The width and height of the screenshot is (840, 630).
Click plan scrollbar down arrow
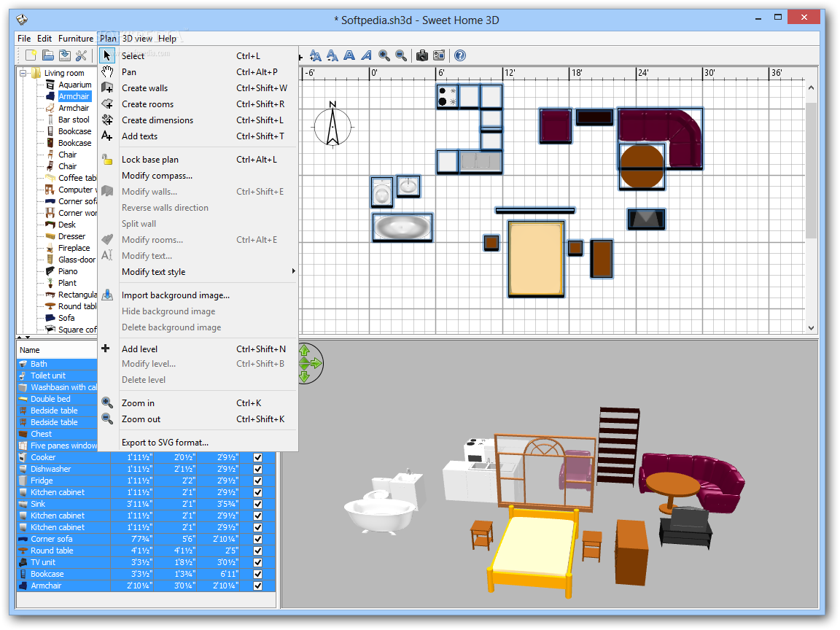(811, 328)
